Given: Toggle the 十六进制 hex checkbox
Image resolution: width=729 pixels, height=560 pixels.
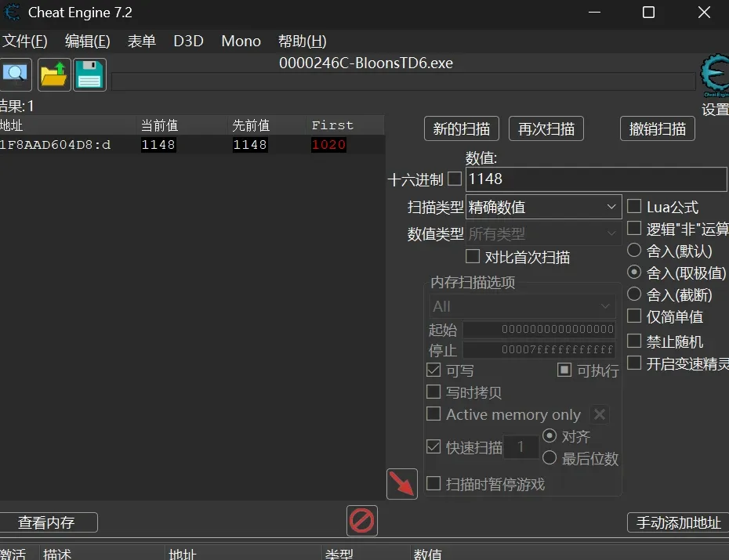Looking at the screenshot, I should click(x=454, y=179).
